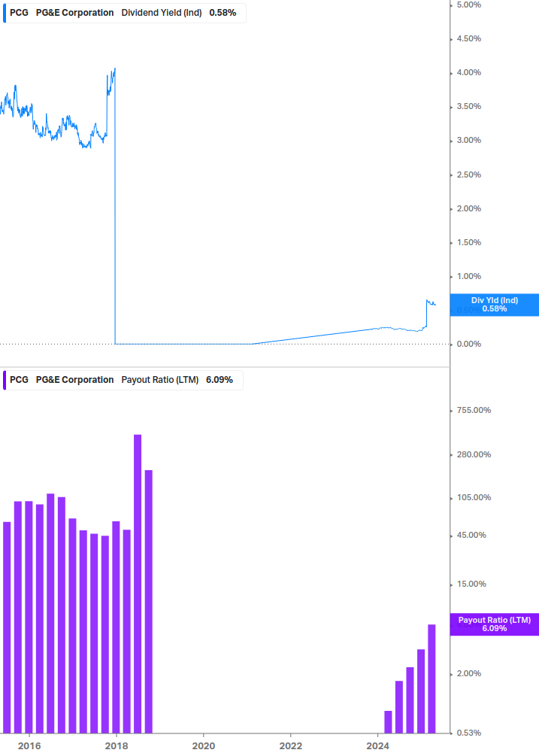Select the Div Yld (Ind) 0.58% axis tag
Image resolution: width=539 pixels, height=756 pixels.
pos(494,305)
